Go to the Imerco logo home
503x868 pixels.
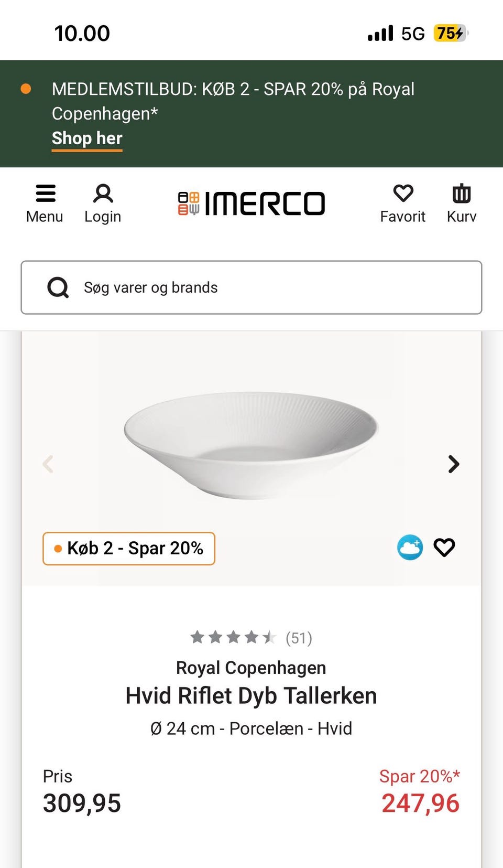251,203
